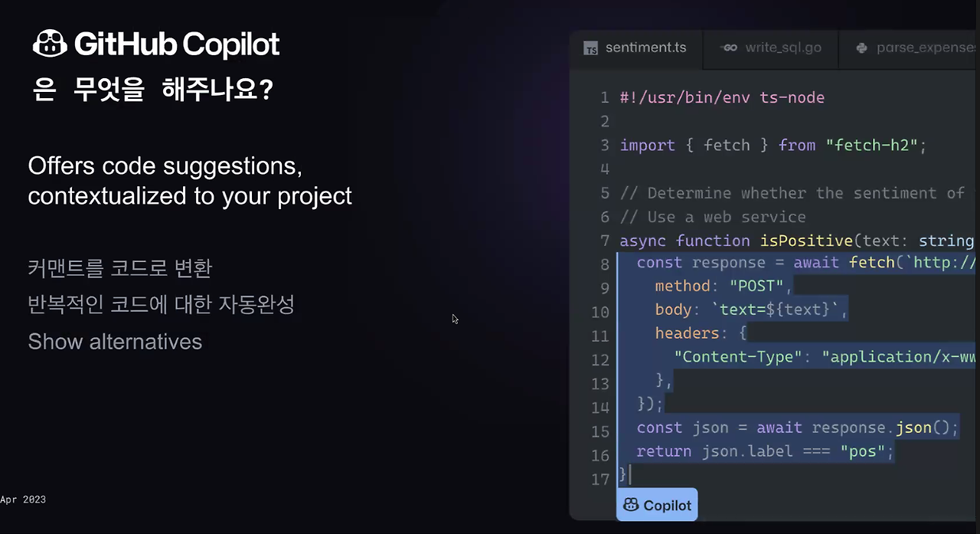Viewport: 980px width, 534px height.
Task: Place the cursor on line 17 closing brace
Action: point(622,475)
